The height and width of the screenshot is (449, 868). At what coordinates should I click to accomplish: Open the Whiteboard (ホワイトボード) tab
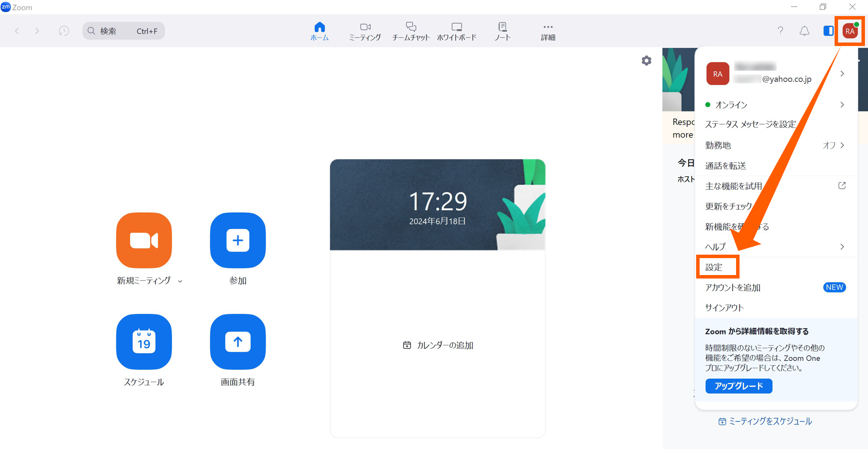pyautogui.click(x=457, y=31)
